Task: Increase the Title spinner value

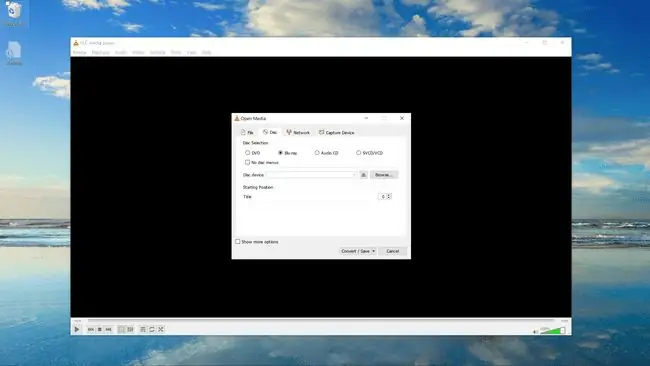Action: 389,195
